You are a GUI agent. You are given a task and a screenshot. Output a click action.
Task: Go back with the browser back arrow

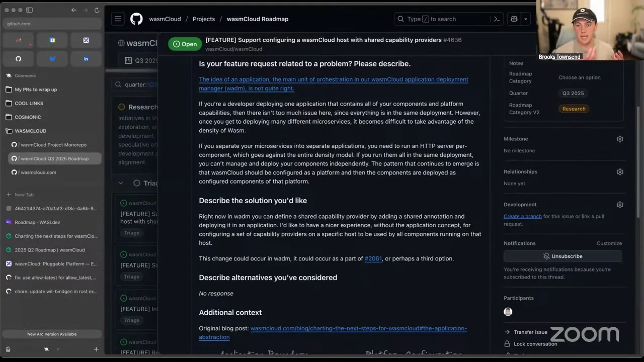[74, 10]
